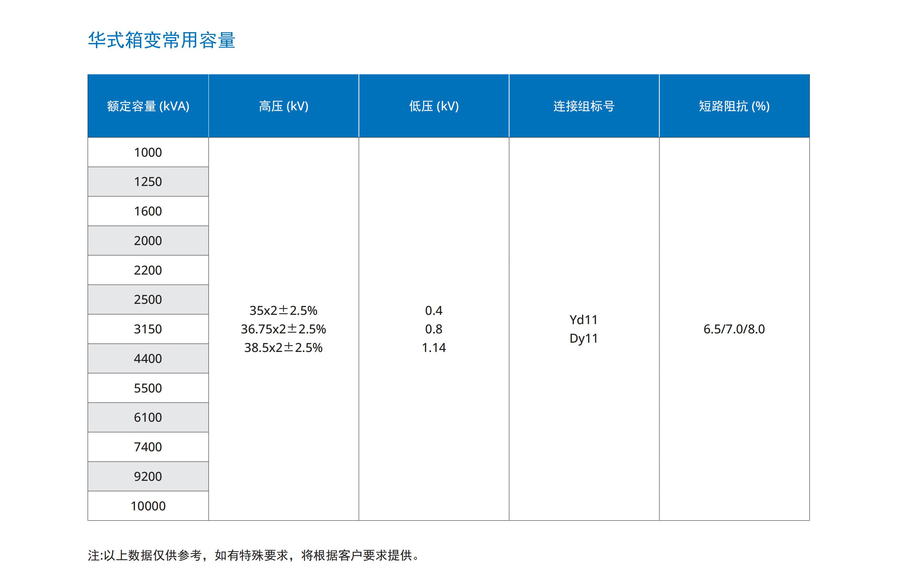Click the Dy11 connection group label
The width and height of the screenshot is (920, 588).
584,338
